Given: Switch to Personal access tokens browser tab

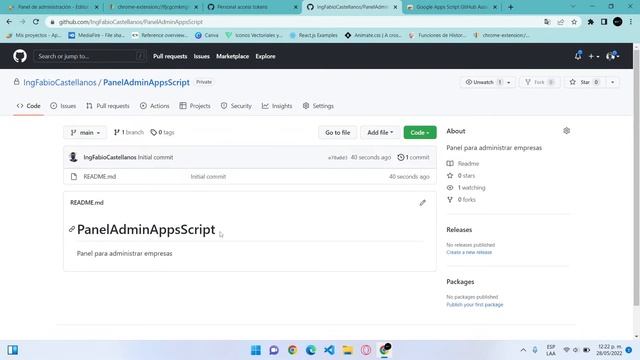Looking at the screenshot, I should click(x=252, y=7).
